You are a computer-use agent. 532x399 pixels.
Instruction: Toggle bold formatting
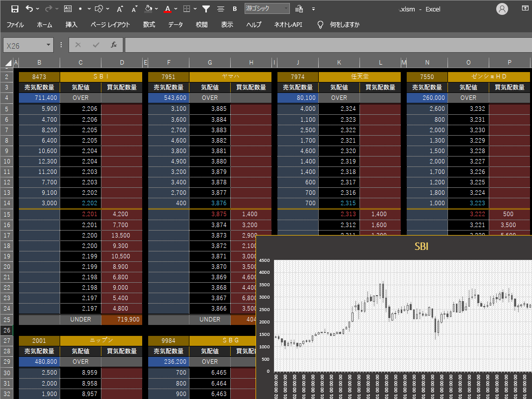click(235, 9)
